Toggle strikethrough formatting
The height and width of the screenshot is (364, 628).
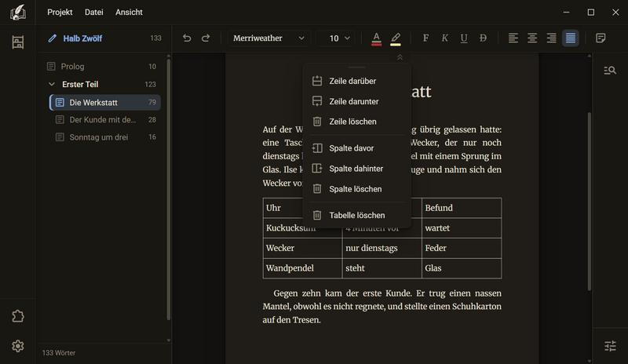click(x=483, y=38)
